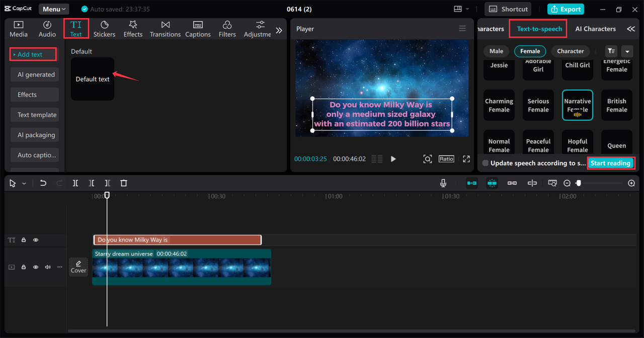Screen dimensions: 644x338
Task: Open AI generated text option
Action: pyautogui.click(x=35, y=74)
